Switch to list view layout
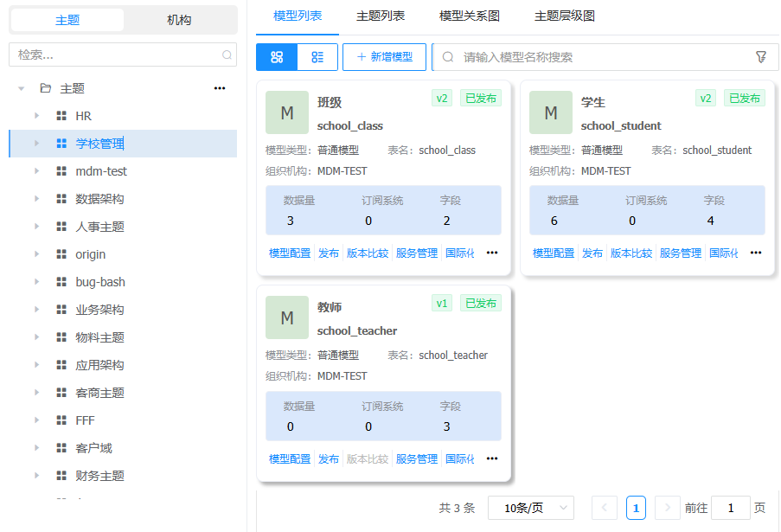 317,57
